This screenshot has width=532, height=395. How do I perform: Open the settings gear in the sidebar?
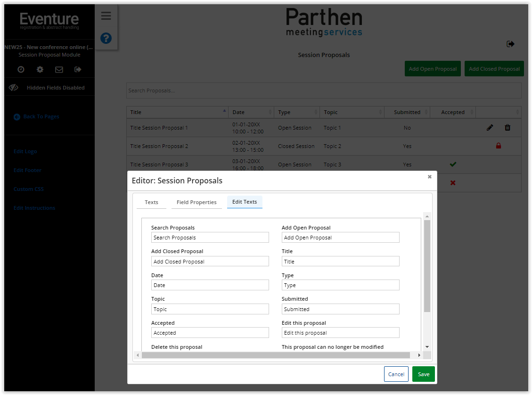pyautogui.click(x=40, y=69)
